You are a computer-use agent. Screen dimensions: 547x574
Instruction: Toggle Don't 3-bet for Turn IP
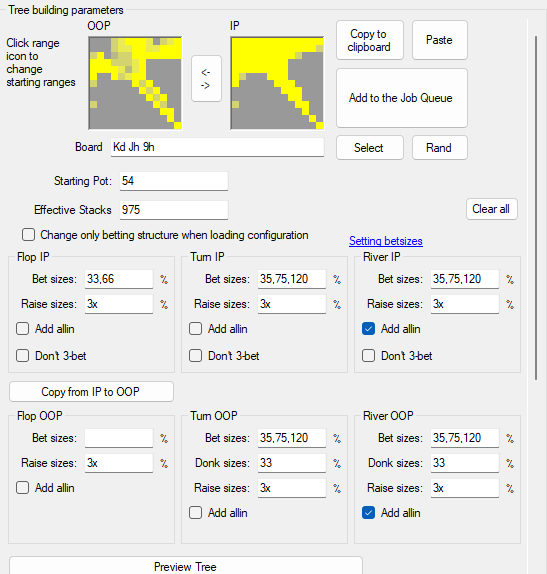pyautogui.click(x=196, y=355)
